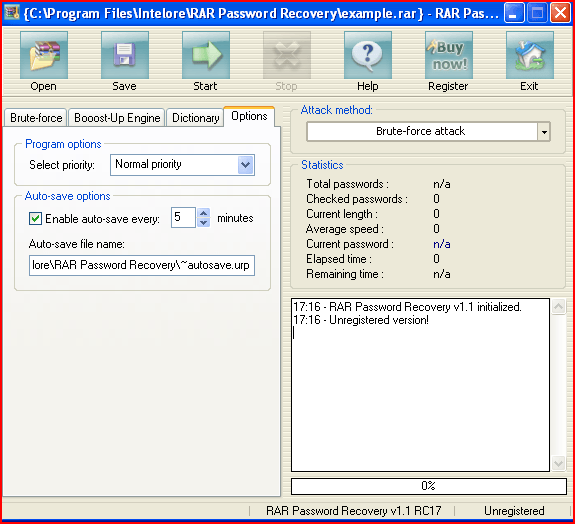Screen dimensions: 575x524
Task: Click 'Total passwords :' statistics label
Action: pyautogui.click(x=347, y=184)
